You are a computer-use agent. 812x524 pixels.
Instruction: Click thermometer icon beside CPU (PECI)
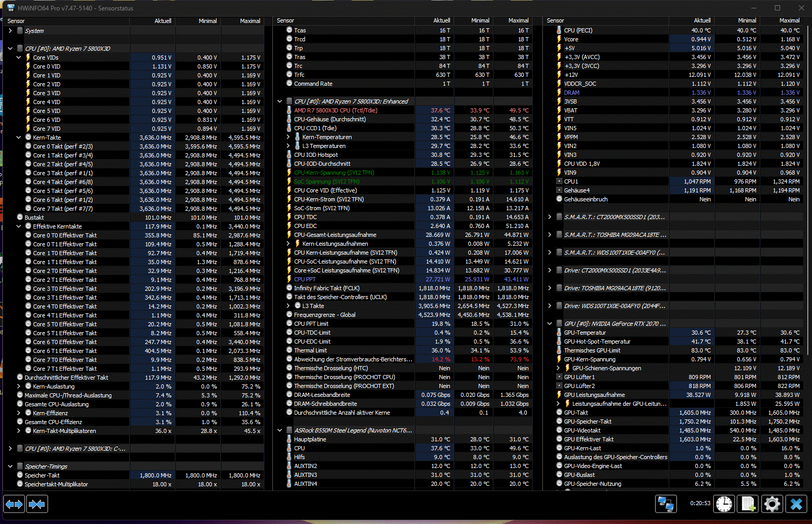point(559,30)
